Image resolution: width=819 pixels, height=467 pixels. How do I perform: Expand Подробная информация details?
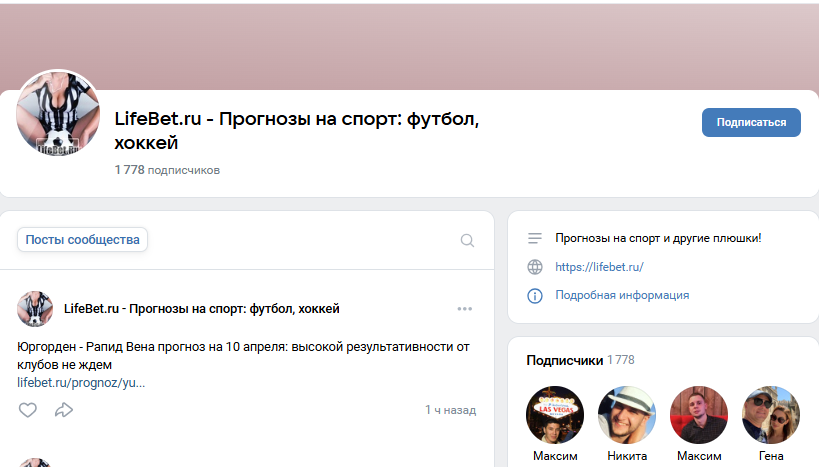(x=621, y=295)
